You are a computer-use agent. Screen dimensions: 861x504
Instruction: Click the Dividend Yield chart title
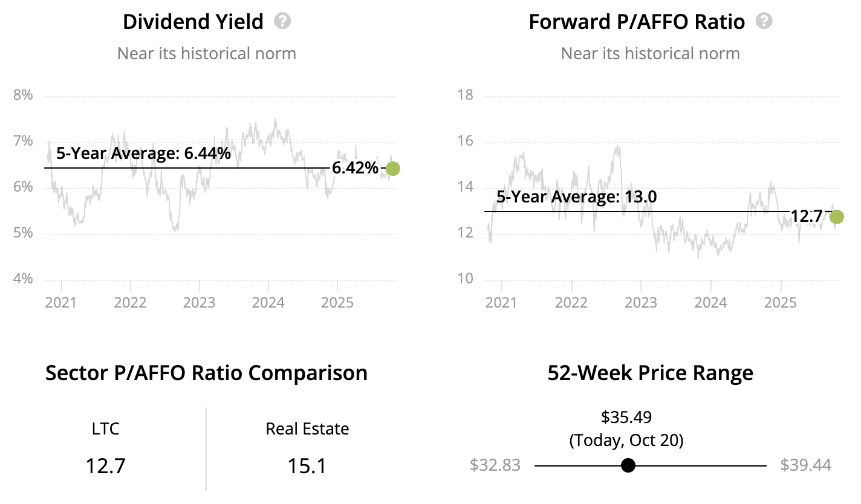point(193,22)
